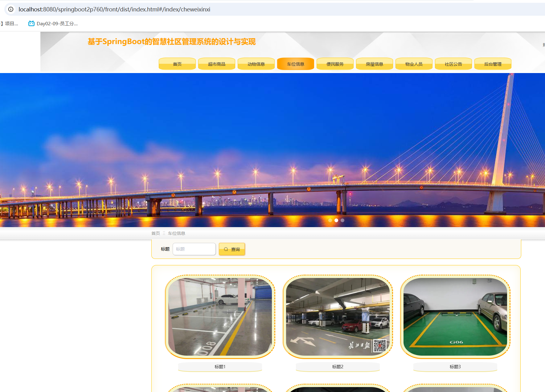
Task: Select the first carousel indicator dot
Action: (330, 220)
